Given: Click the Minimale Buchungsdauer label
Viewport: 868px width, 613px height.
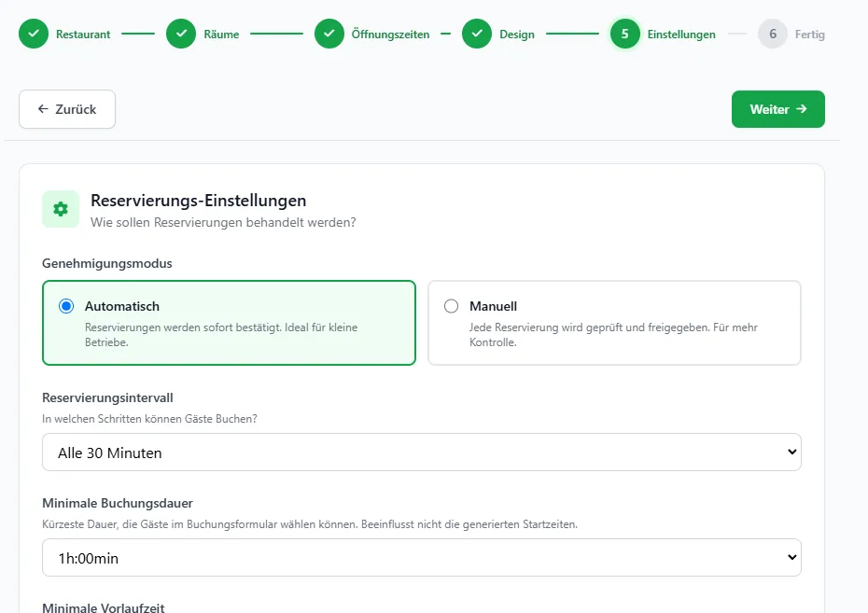Looking at the screenshot, I should pyautogui.click(x=118, y=503).
